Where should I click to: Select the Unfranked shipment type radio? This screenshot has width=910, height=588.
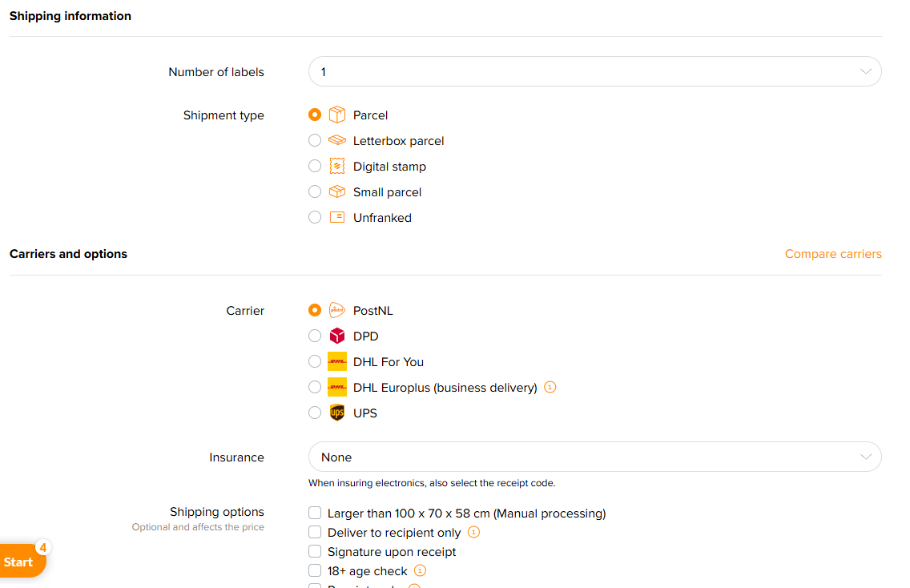click(315, 218)
